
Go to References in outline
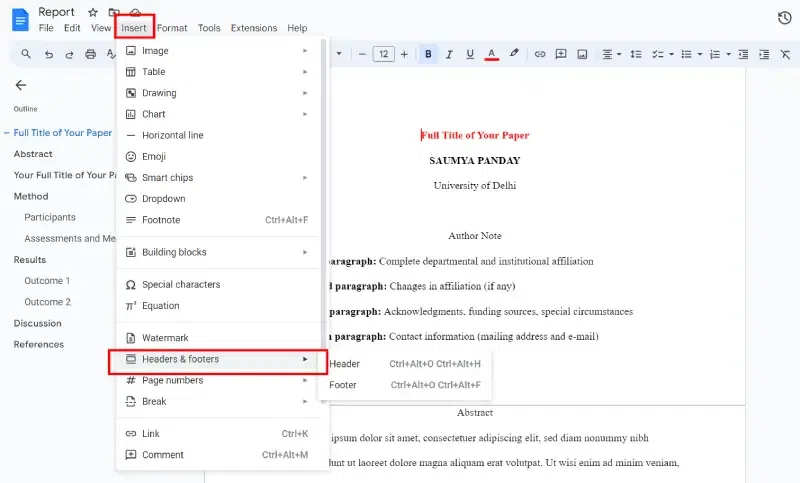(x=39, y=344)
